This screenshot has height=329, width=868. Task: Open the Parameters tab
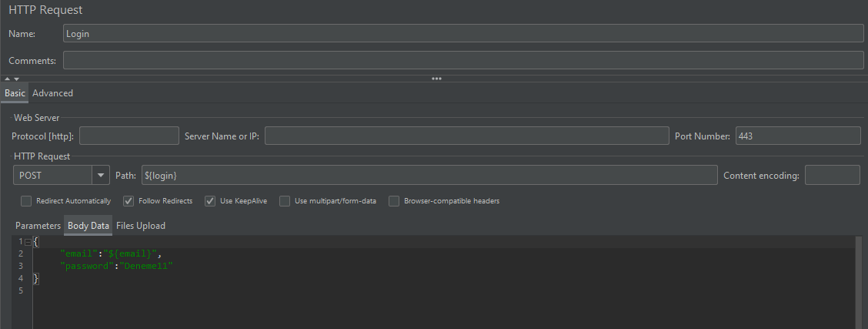38,226
